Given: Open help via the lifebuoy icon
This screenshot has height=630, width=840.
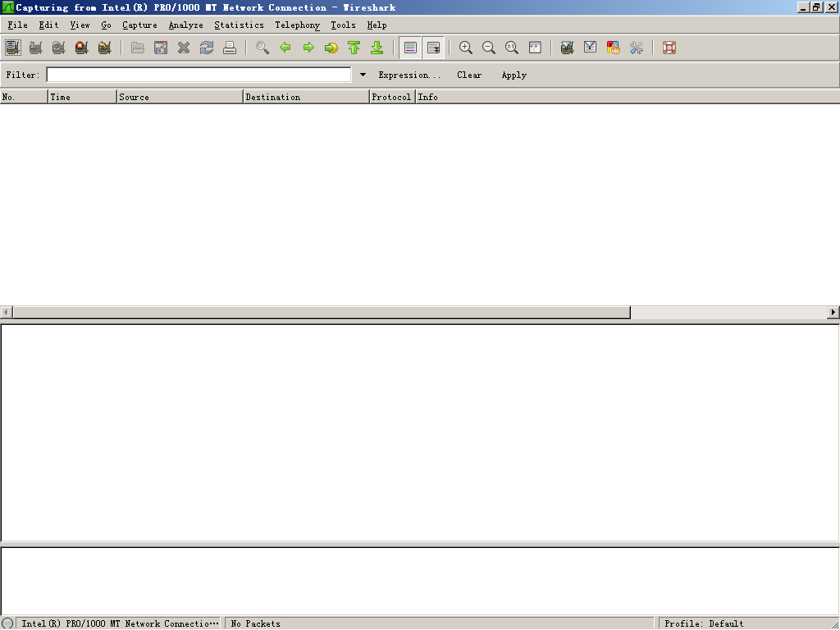Looking at the screenshot, I should point(669,48).
